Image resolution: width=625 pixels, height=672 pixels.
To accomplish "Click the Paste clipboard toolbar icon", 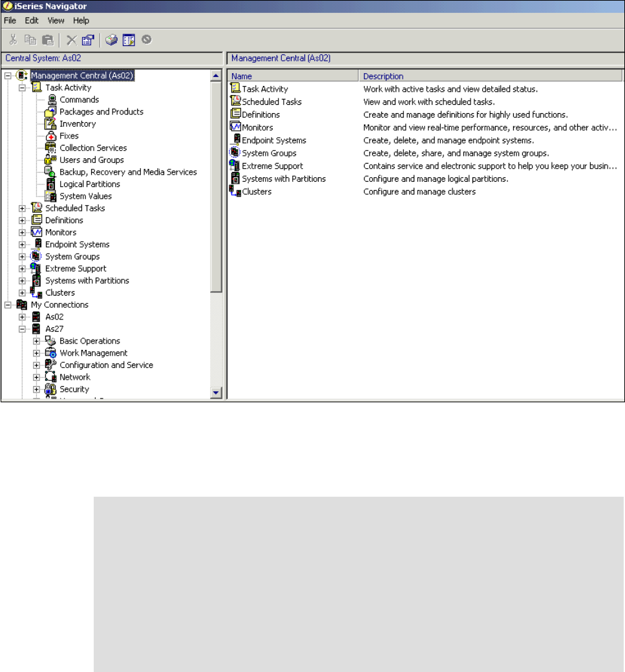I will [48, 40].
